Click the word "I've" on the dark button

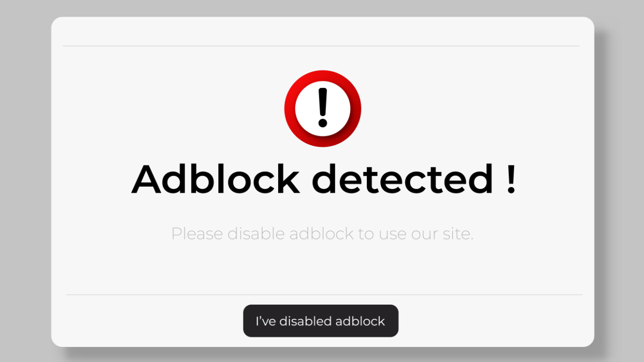(265, 321)
